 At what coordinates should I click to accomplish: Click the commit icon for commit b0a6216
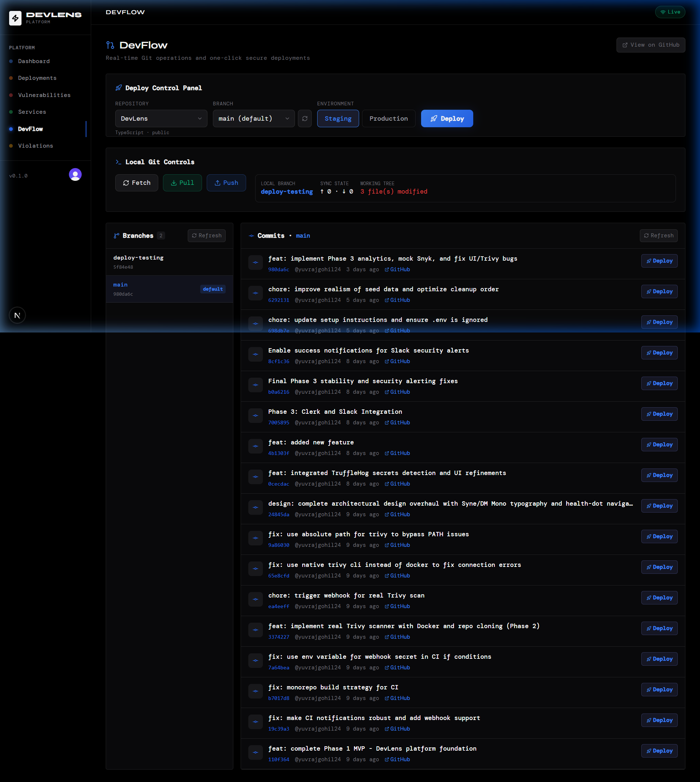click(x=255, y=385)
